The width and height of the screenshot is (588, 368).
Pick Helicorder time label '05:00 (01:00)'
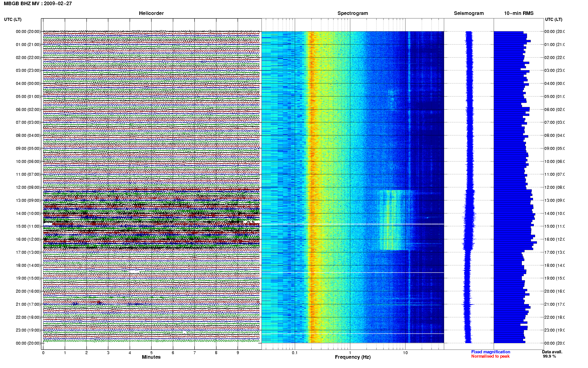(28, 96)
